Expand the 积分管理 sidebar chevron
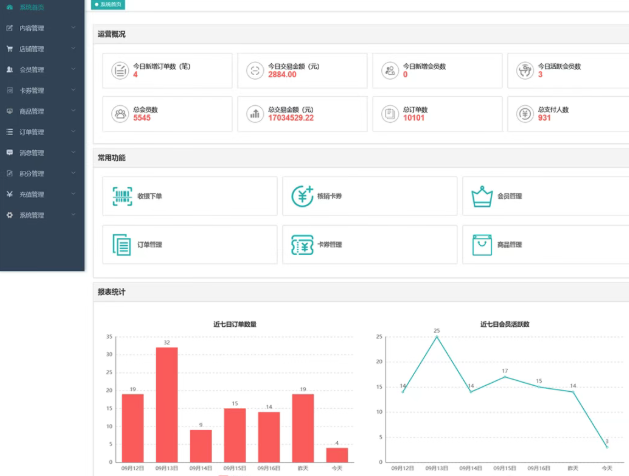This screenshot has width=629, height=476. pos(73,173)
